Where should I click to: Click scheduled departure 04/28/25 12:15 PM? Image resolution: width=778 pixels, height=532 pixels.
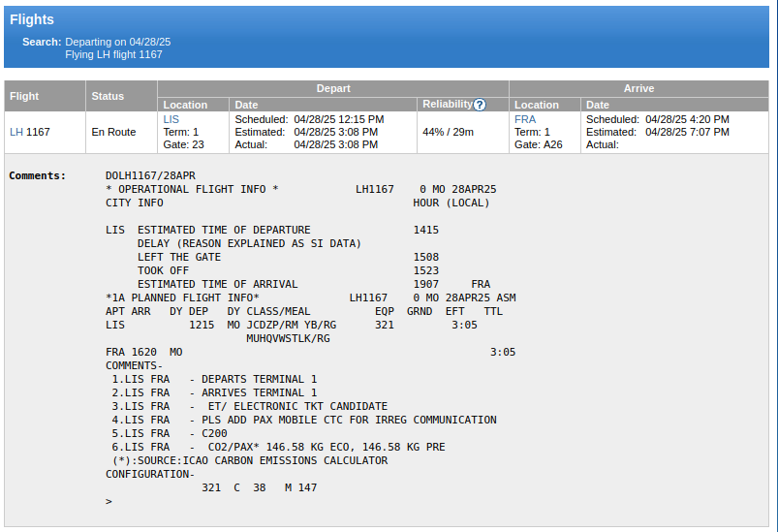click(339, 119)
